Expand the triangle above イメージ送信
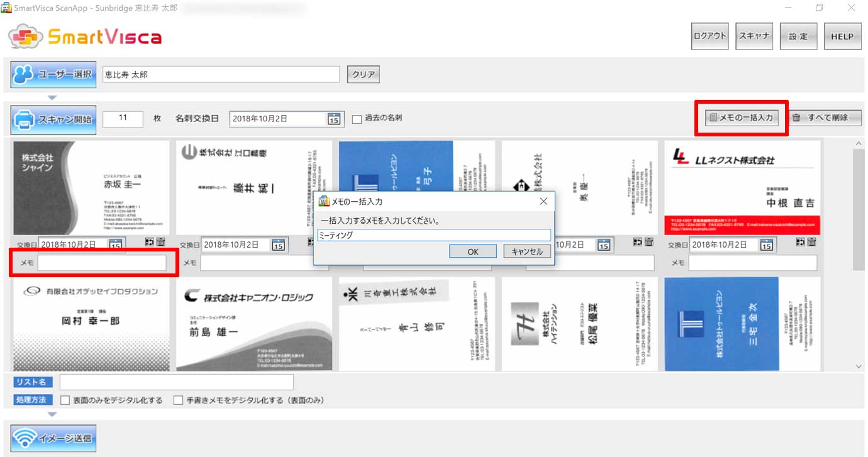 pos(53,414)
